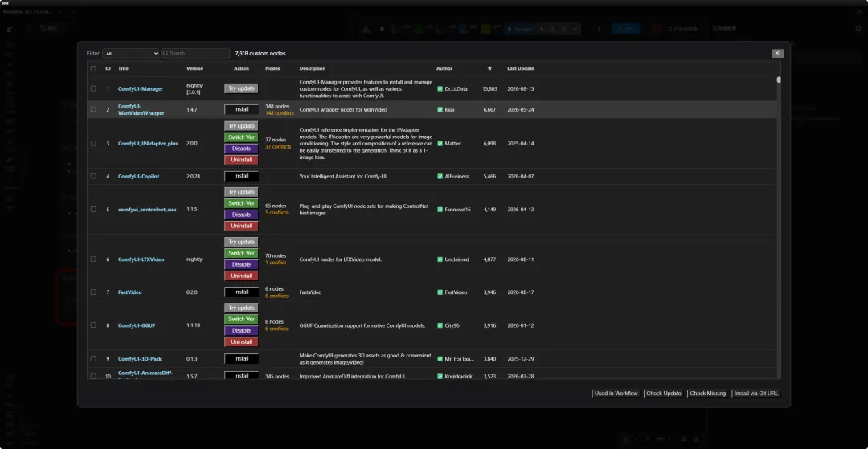The image size is (868, 449).
Task: Click the magnifier icon in search box
Action: [x=166, y=53]
